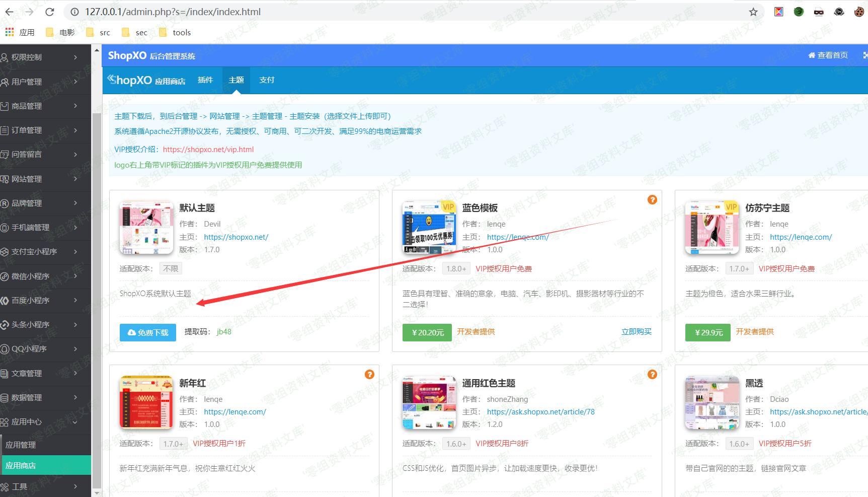Open the https://shopxo.net/vip.html link
Screen dimensions: 868x497
208,150
